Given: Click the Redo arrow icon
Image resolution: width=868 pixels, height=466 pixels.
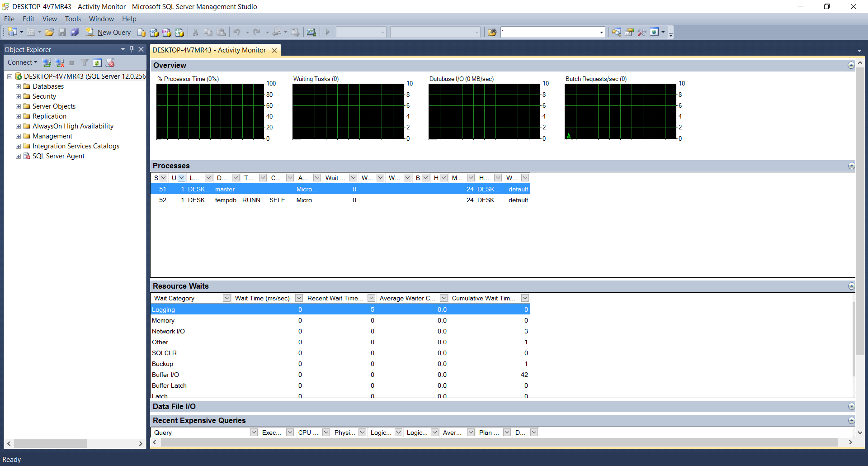Looking at the screenshot, I should (x=256, y=32).
